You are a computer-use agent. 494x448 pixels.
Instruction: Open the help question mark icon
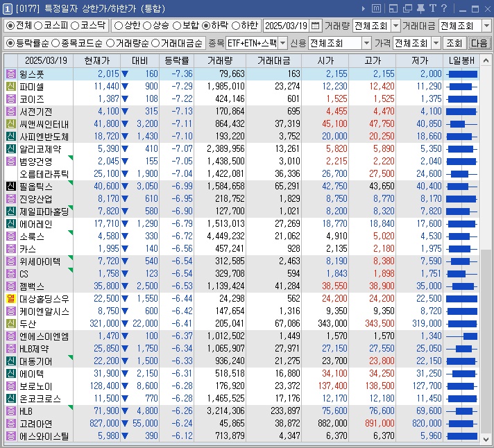click(444, 8)
